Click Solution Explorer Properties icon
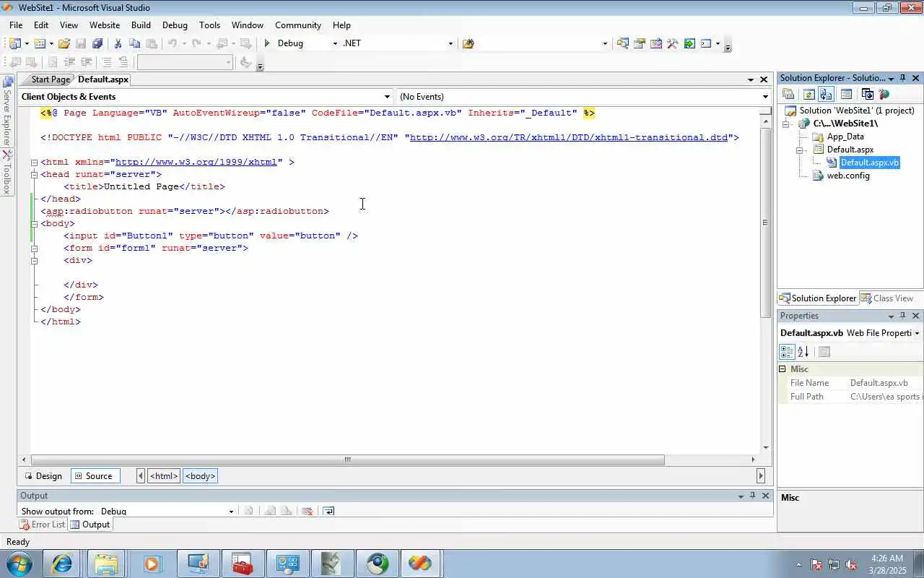This screenshot has height=578, width=924. tap(788, 94)
